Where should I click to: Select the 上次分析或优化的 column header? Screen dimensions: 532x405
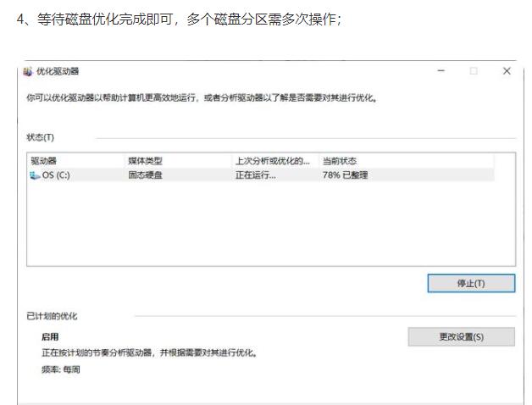click(273, 160)
